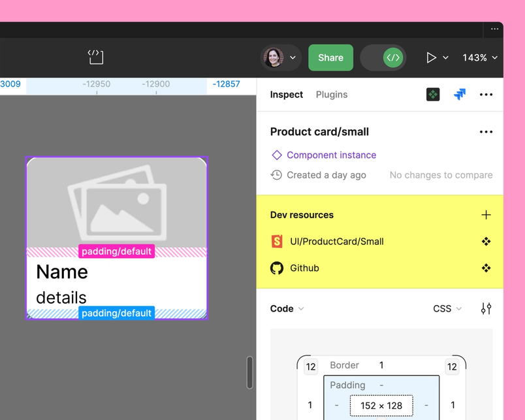Switch to the Plugins tab

pyautogui.click(x=331, y=94)
